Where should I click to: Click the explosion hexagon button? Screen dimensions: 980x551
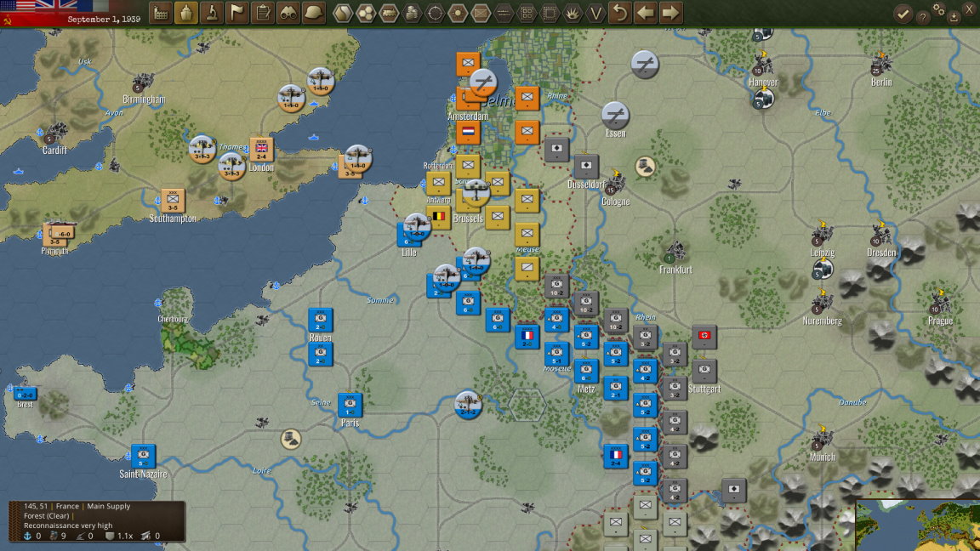pyautogui.click(x=573, y=13)
